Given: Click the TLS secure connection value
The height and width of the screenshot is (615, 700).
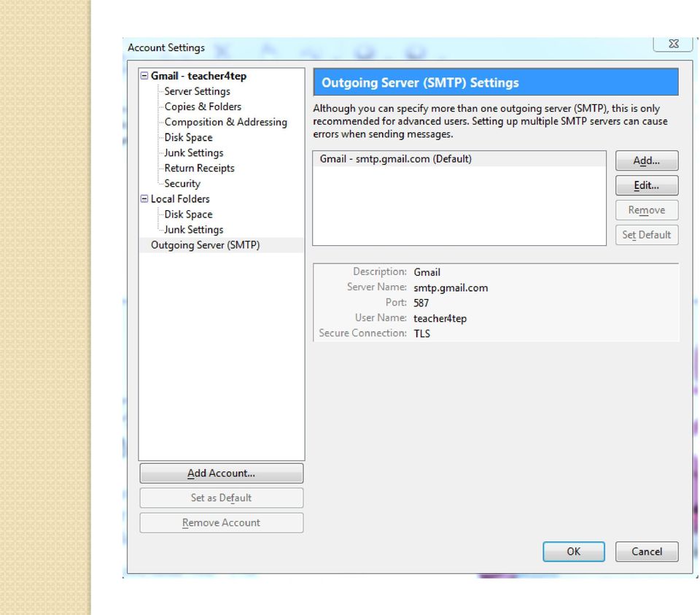Looking at the screenshot, I should coord(422,333).
